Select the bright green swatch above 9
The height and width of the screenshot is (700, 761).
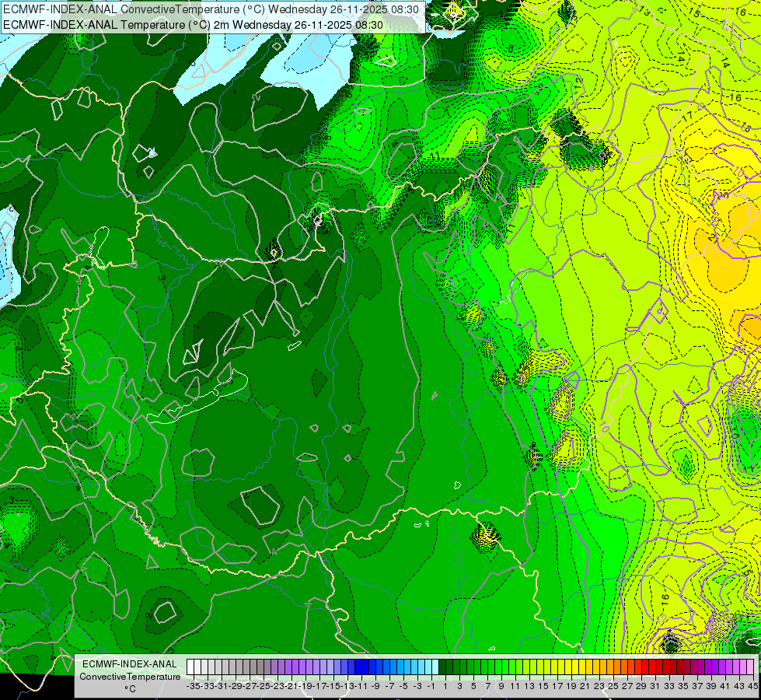pyautogui.click(x=498, y=667)
